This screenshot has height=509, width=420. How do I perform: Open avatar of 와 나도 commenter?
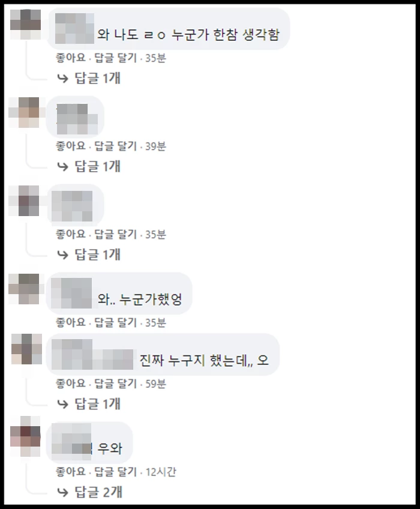[26, 25]
